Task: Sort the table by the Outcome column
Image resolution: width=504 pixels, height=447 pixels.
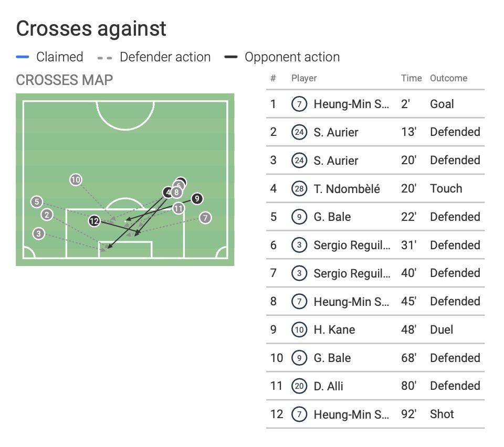Action: tap(448, 78)
